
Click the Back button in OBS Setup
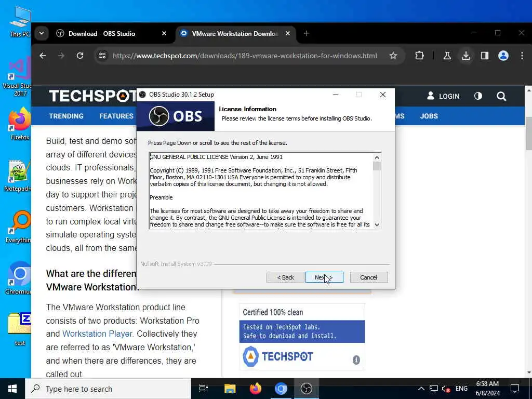(x=285, y=277)
